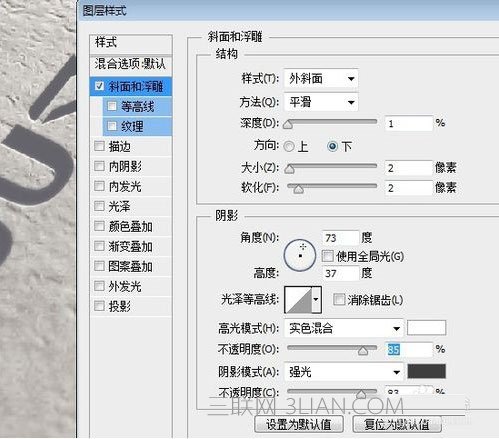Viewport: 499px width, 439px height.
Task: Click the angle and altitude dial
Action: pyautogui.click(x=300, y=255)
